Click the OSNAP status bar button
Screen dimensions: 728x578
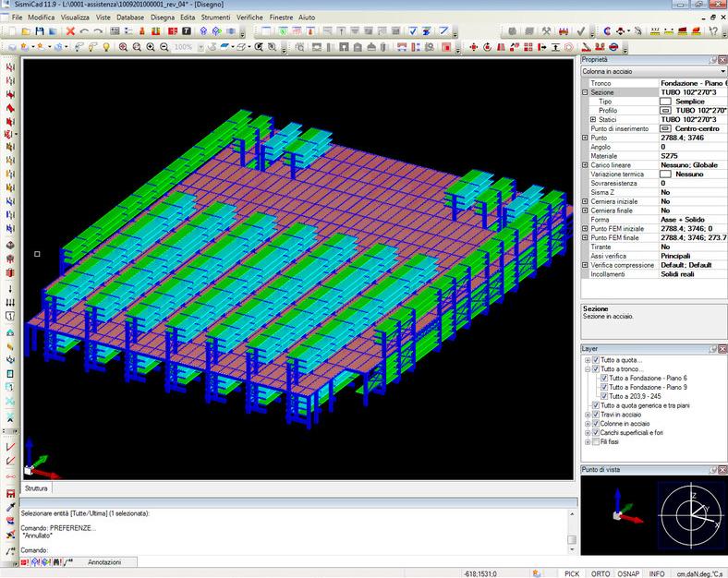point(627,572)
